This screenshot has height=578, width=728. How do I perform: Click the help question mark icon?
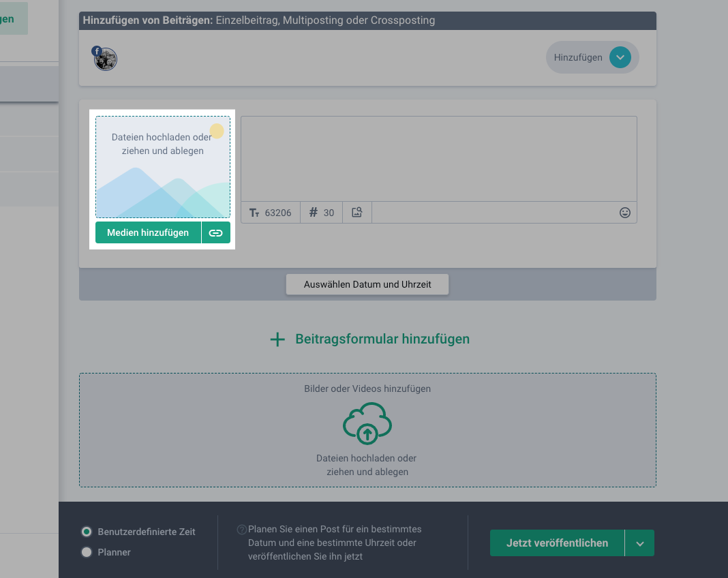click(x=241, y=530)
